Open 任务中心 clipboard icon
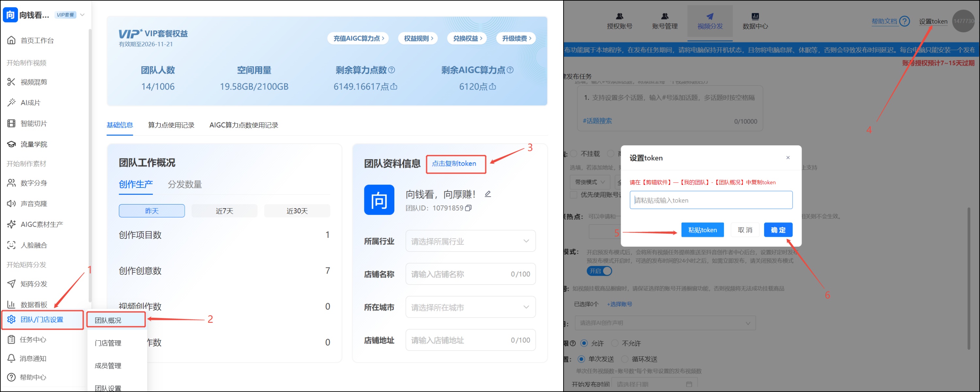This screenshot has width=980, height=392. pos(11,339)
